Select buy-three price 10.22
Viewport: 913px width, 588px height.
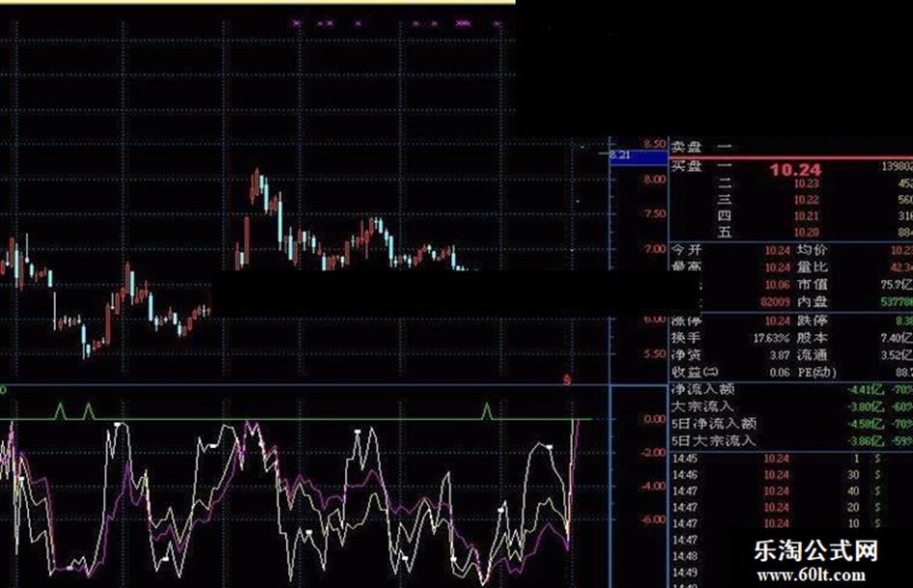[807, 200]
